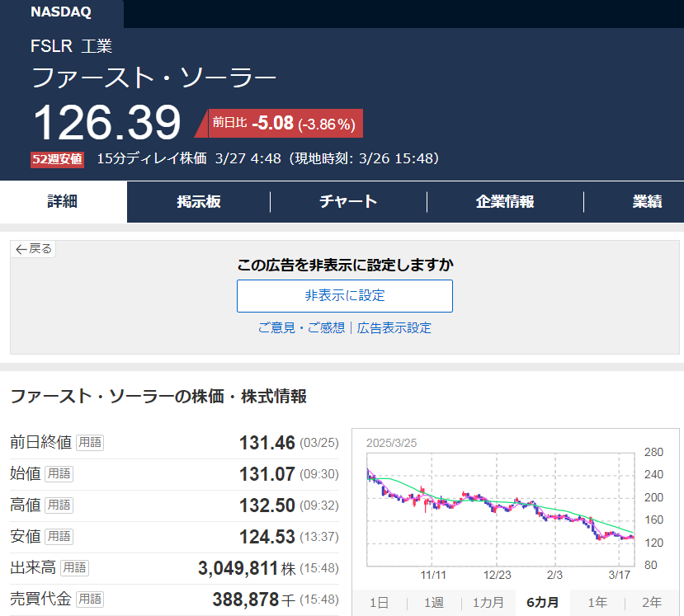Click the 戻る back arrow button
The width and height of the screenshot is (684, 616).
pos(33,249)
